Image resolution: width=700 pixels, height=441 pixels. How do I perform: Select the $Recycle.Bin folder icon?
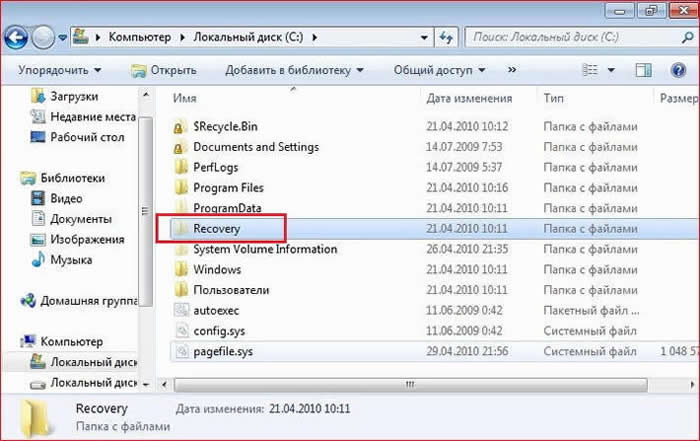179,127
